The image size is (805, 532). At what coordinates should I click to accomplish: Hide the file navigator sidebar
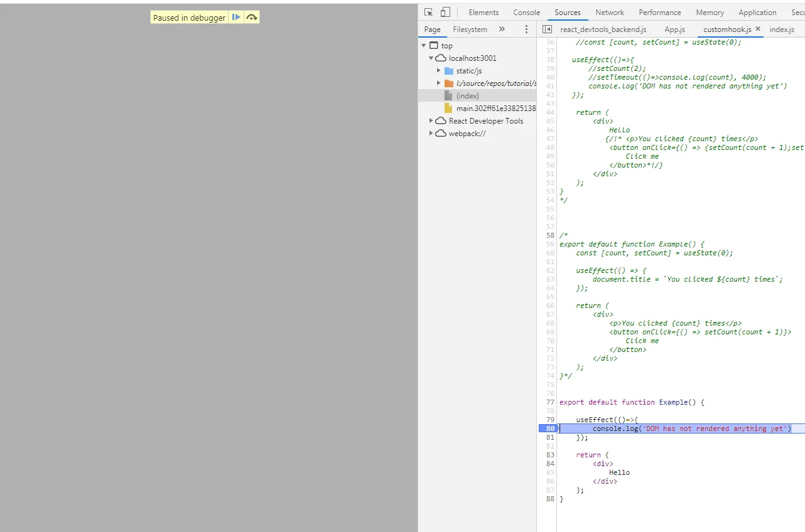(x=547, y=29)
